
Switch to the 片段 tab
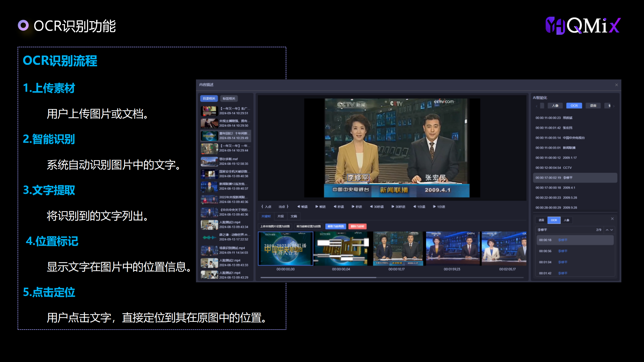point(280,216)
